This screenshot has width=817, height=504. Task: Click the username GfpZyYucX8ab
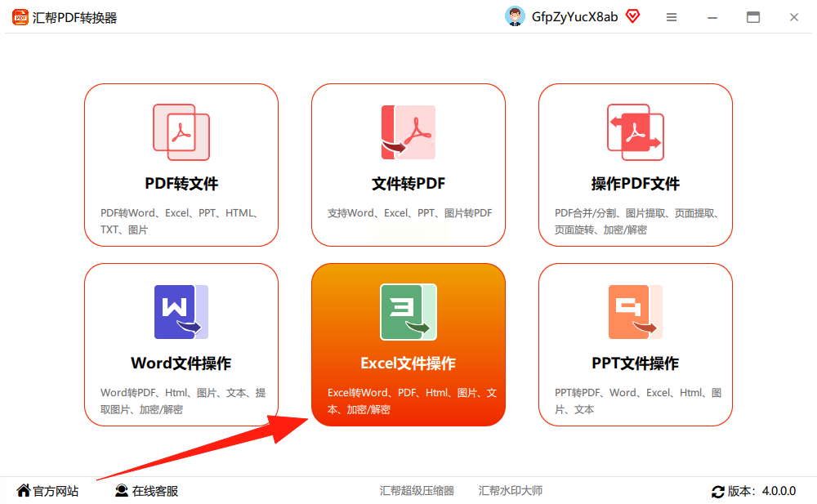point(574,16)
